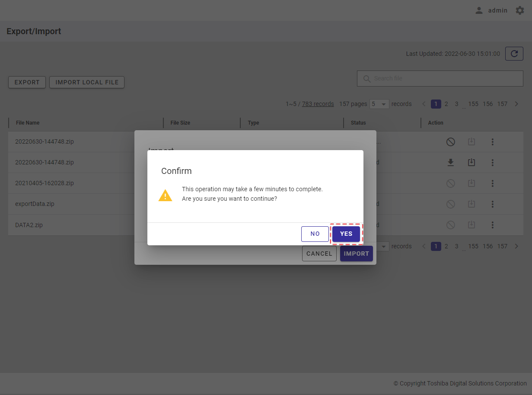
Task: Open more options menu for DATA2.zip
Action: [x=492, y=225]
